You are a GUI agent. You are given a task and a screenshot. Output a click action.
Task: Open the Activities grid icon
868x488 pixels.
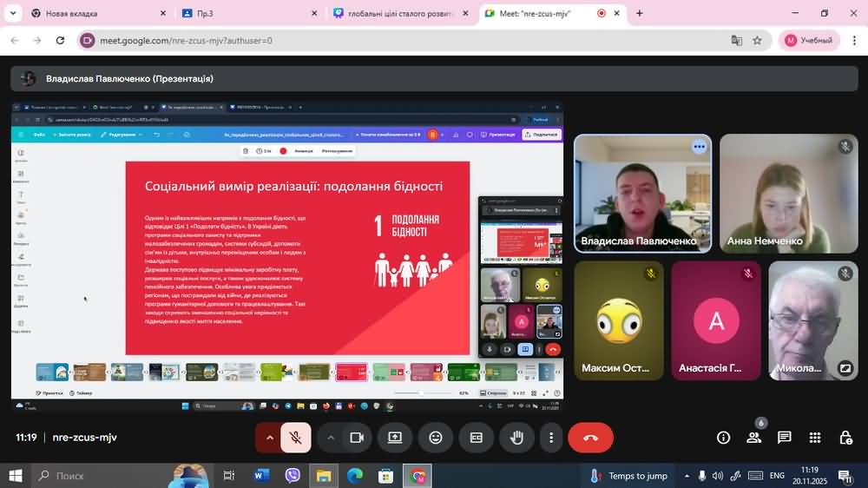814,438
